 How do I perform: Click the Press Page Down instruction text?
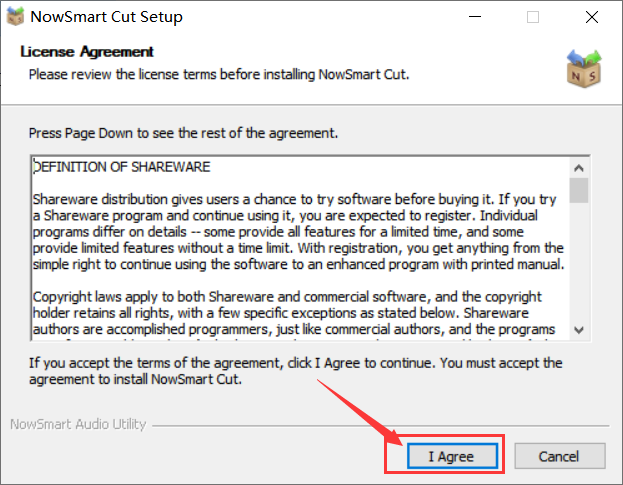[183, 133]
